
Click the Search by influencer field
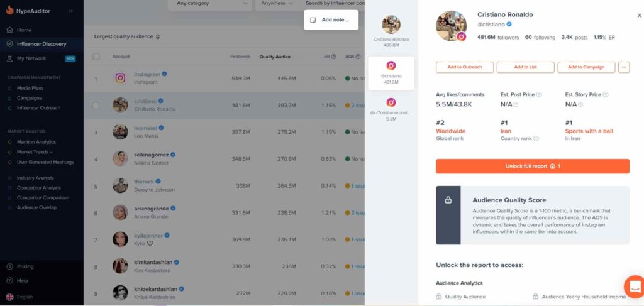click(x=335, y=3)
